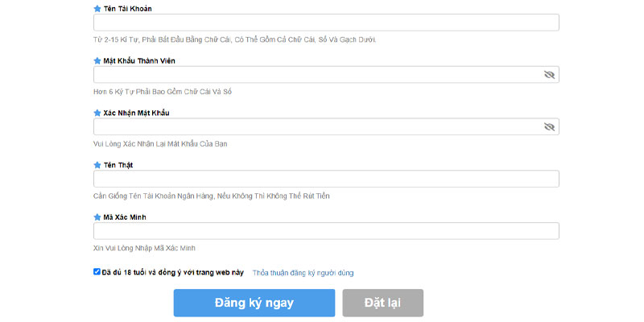
Task: Show password in Mật Khẩu Thành Viên field
Action: [549, 75]
